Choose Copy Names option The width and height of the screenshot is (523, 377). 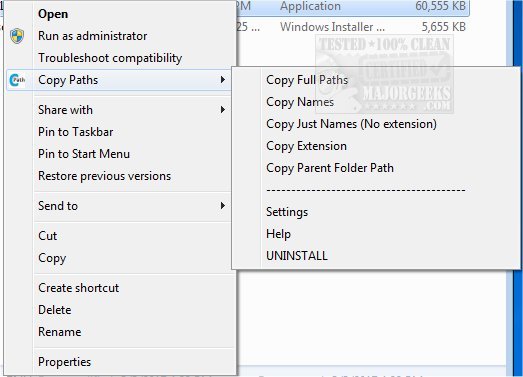(300, 102)
